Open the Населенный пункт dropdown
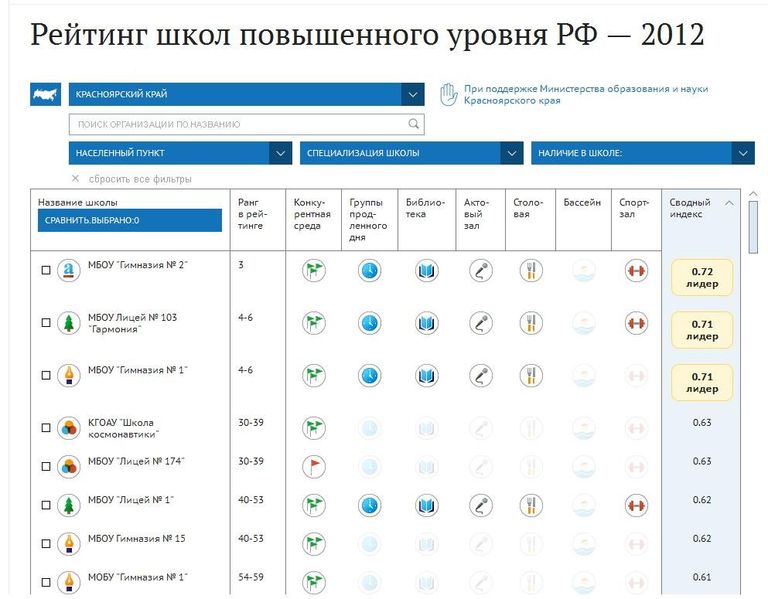 (180, 153)
